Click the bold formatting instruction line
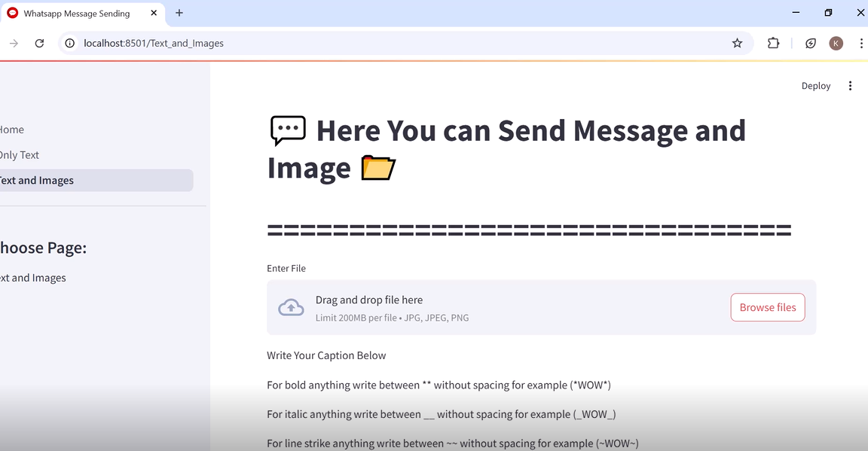The height and width of the screenshot is (451, 868). (439, 385)
